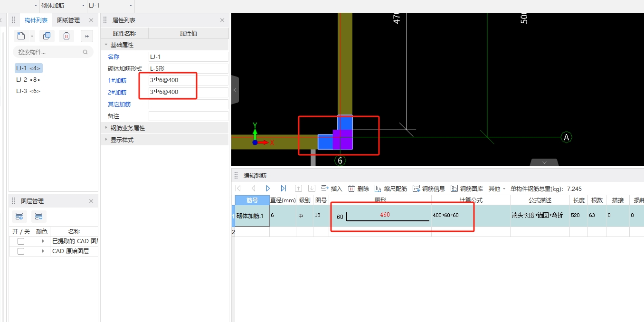This screenshot has width=644, height=322.
Task: Select the 砌体加筋.1 cell
Action: pos(252,216)
